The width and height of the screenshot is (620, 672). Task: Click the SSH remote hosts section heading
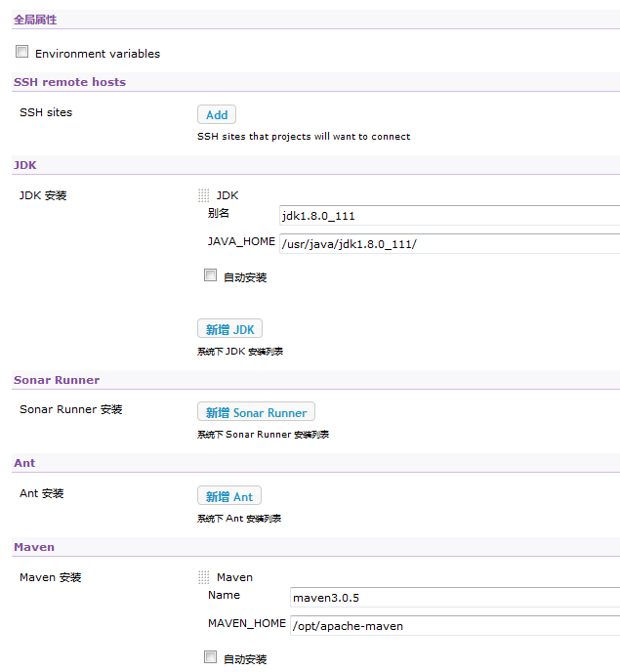coord(70,82)
